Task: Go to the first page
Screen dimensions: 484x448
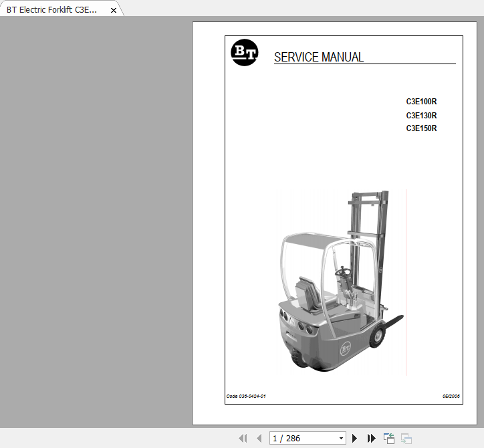Action: pos(243,438)
